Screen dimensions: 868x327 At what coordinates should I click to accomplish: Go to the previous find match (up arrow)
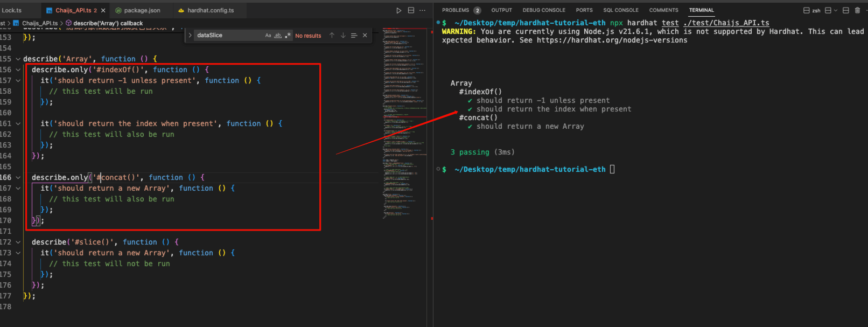click(x=332, y=36)
